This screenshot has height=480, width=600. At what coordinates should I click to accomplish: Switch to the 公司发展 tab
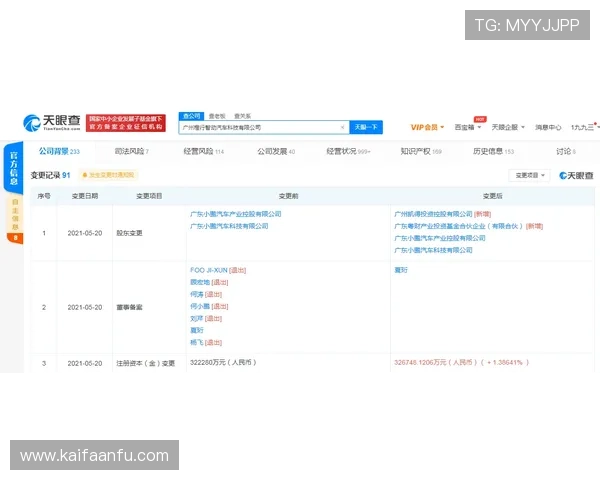coord(276,151)
